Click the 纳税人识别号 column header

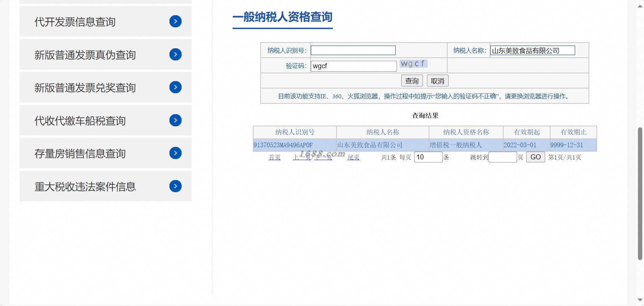click(295, 132)
